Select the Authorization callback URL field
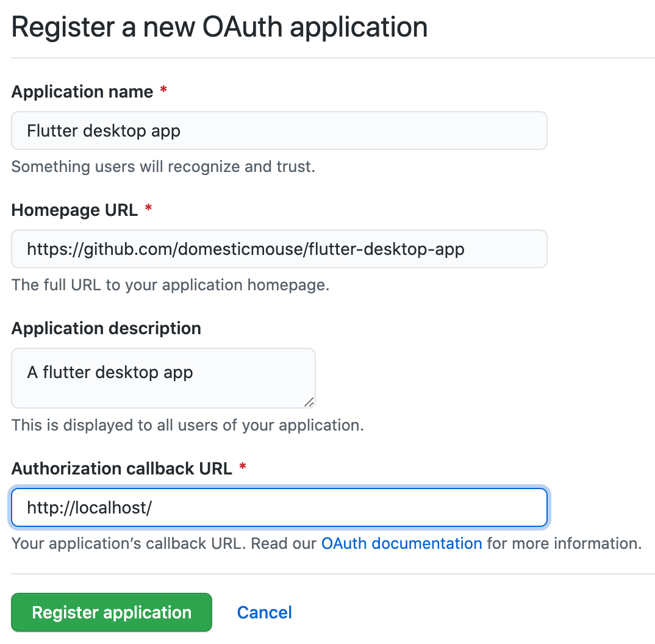Screen dimensions: 655x644 [279, 507]
